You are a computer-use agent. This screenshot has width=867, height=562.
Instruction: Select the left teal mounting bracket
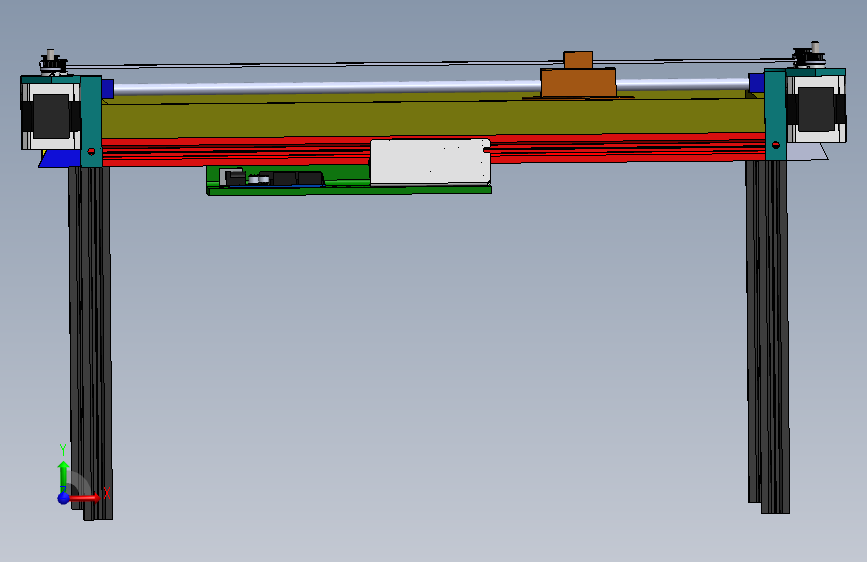click(91, 122)
